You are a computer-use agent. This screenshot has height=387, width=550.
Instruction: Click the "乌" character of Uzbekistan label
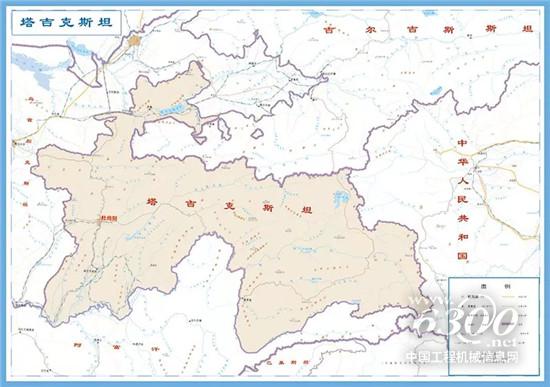(30, 100)
